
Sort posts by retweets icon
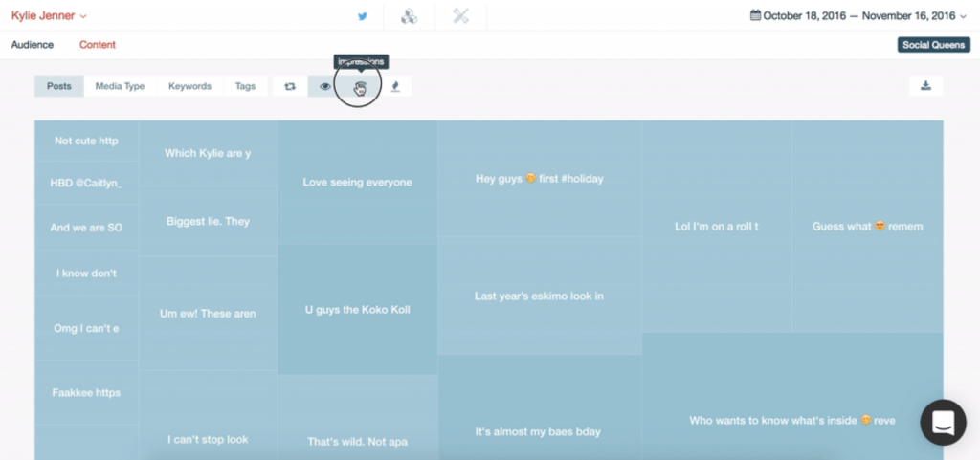[x=290, y=86]
